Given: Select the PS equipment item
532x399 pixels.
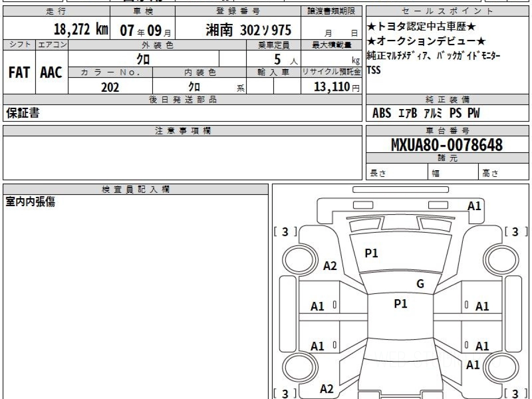Looking at the screenshot, I should coord(456,113).
